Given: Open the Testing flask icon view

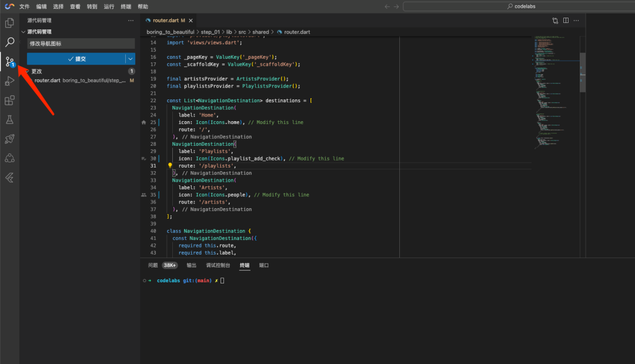Looking at the screenshot, I should coord(9,119).
